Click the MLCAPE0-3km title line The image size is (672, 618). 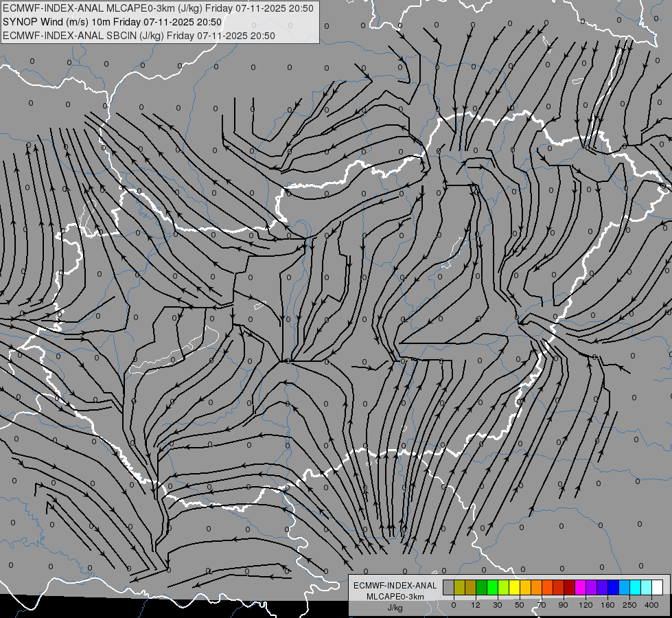(158, 8)
